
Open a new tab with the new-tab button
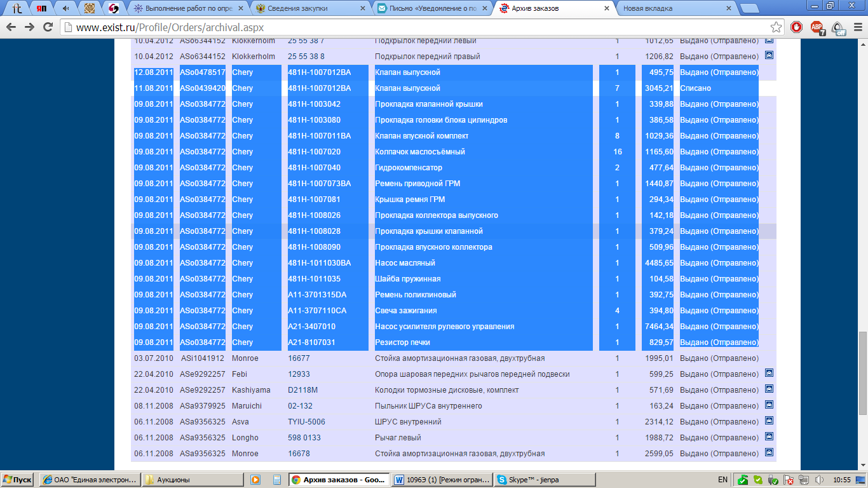point(750,8)
